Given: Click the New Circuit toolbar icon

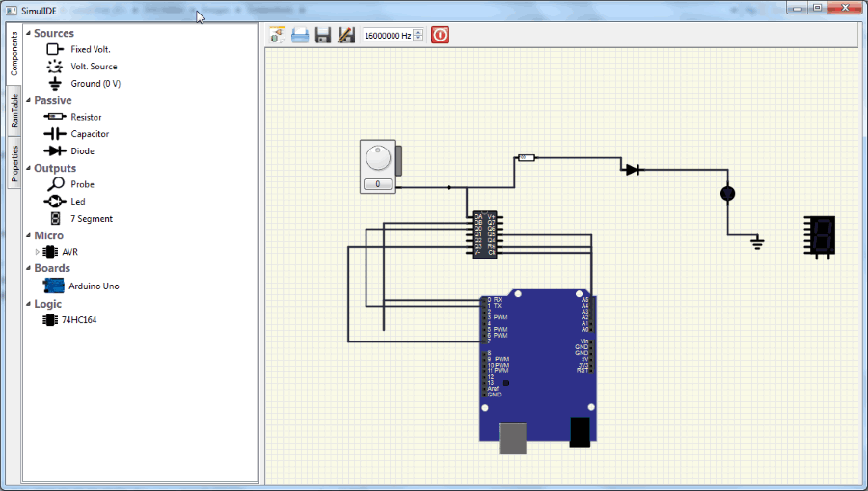Looking at the screenshot, I should pyautogui.click(x=278, y=35).
